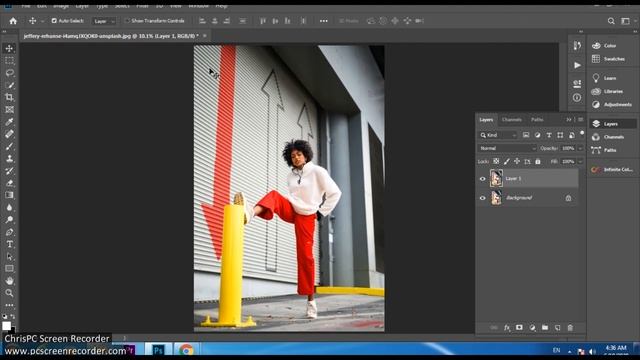Click the Home icon in options bar
The height and width of the screenshot is (360, 640).
[13, 21]
